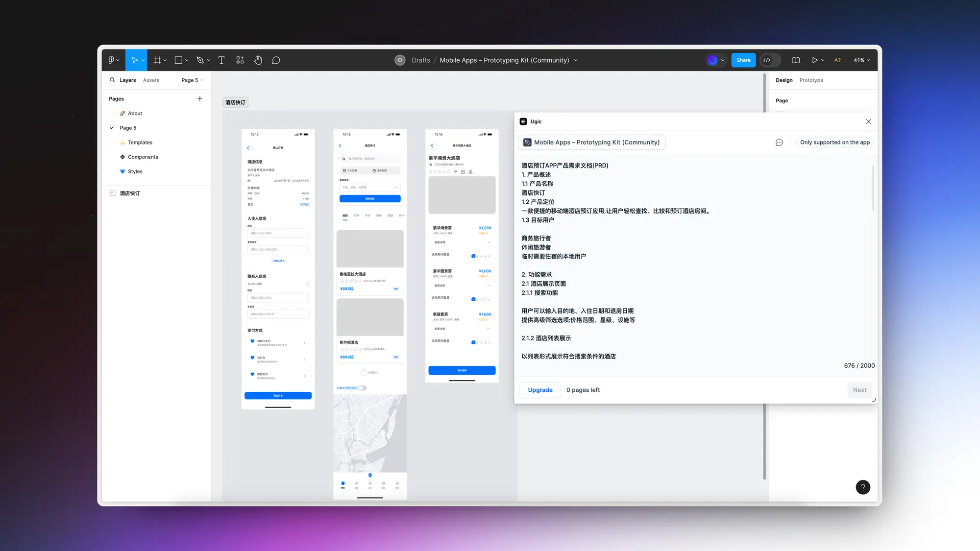Expand the zoom level dropdown at 41%
980x551 pixels.
pos(862,60)
